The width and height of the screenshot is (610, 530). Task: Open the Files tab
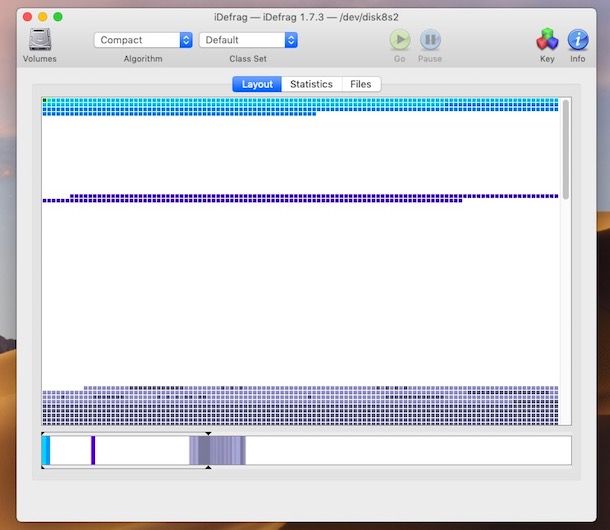coord(360,84)
